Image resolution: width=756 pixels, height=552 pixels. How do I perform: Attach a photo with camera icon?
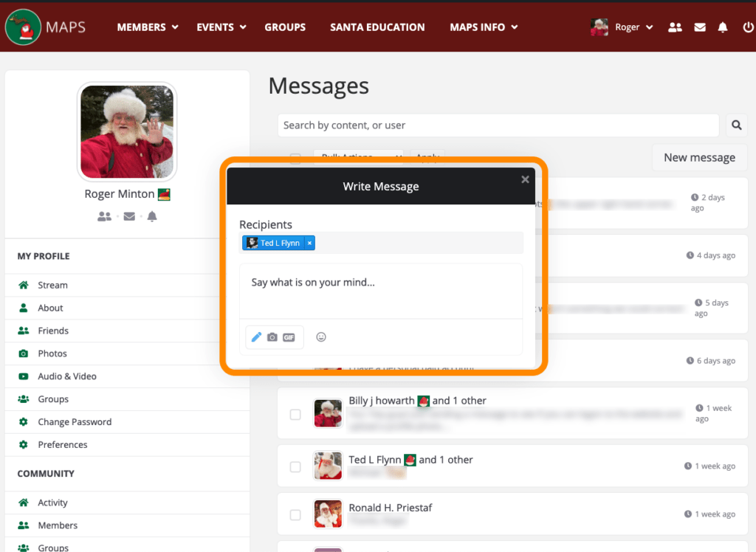coord(272,337)
